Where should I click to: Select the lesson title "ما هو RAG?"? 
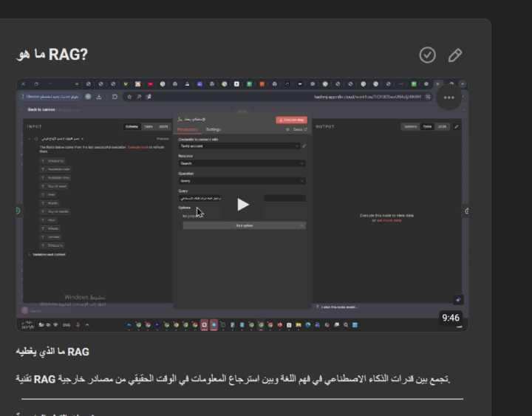pos(52,55)
